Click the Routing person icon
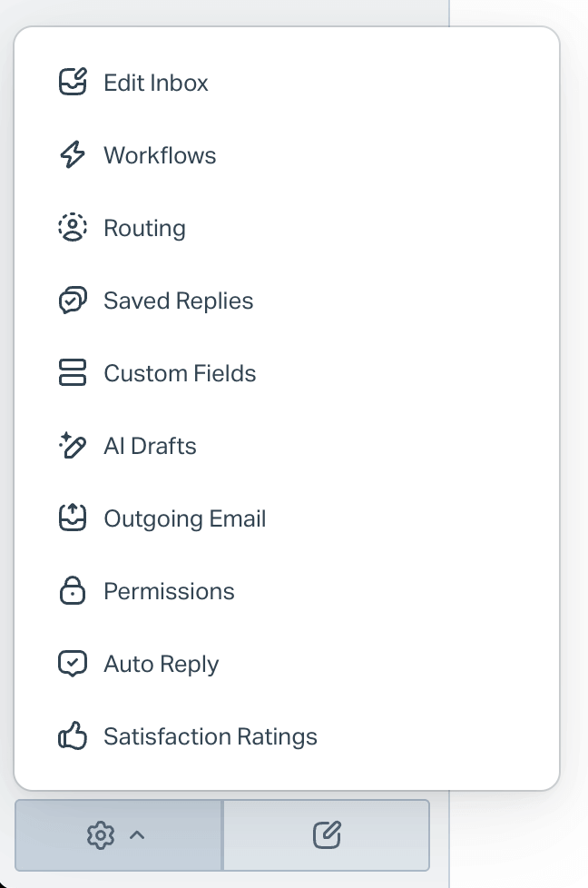Viewport: 588px width, 888px height. tap(73, 228)
